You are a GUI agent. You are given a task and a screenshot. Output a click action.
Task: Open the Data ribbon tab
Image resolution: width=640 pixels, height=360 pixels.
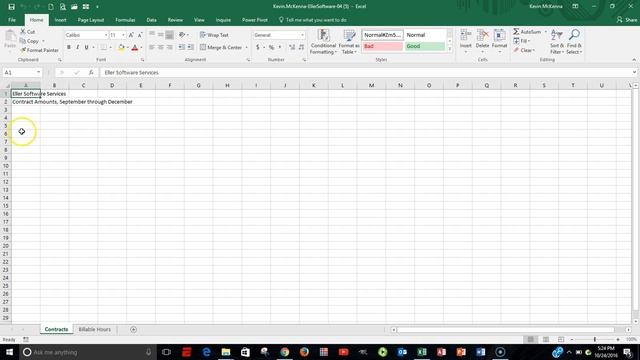click(151, 20)
